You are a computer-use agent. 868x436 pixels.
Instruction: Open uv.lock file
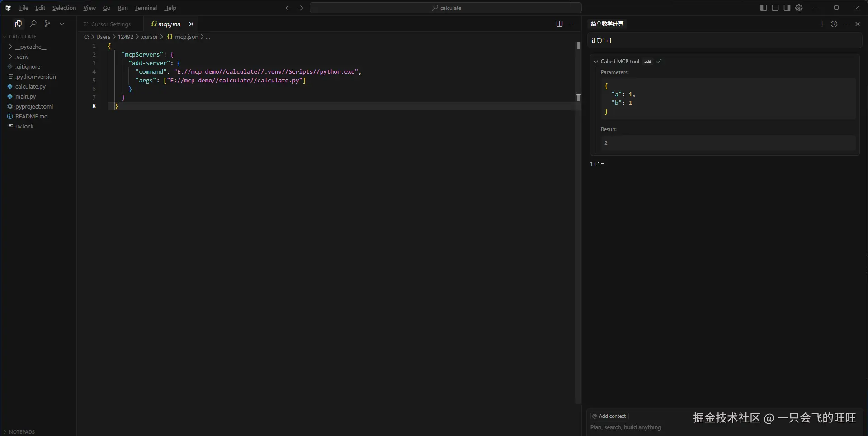click(x=38, y=126)
